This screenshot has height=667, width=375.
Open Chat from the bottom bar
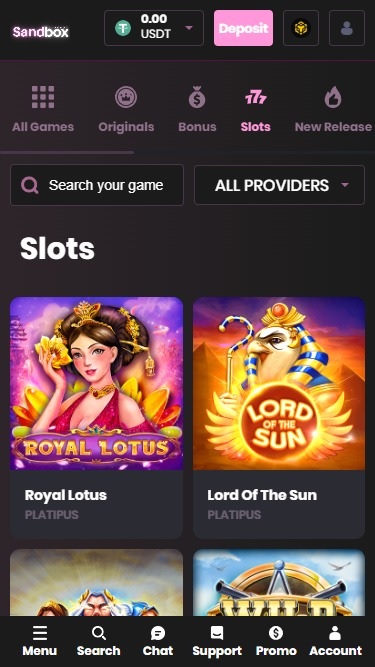point(158,641)
